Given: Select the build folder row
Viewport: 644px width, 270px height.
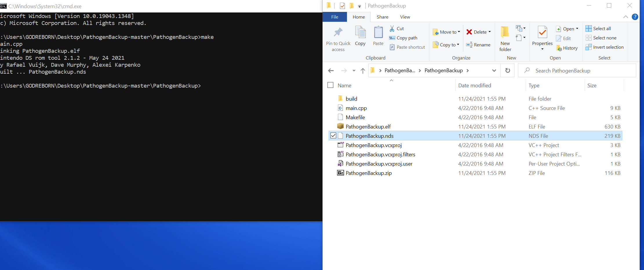Looking at the screenshot, I should (475, 99).
